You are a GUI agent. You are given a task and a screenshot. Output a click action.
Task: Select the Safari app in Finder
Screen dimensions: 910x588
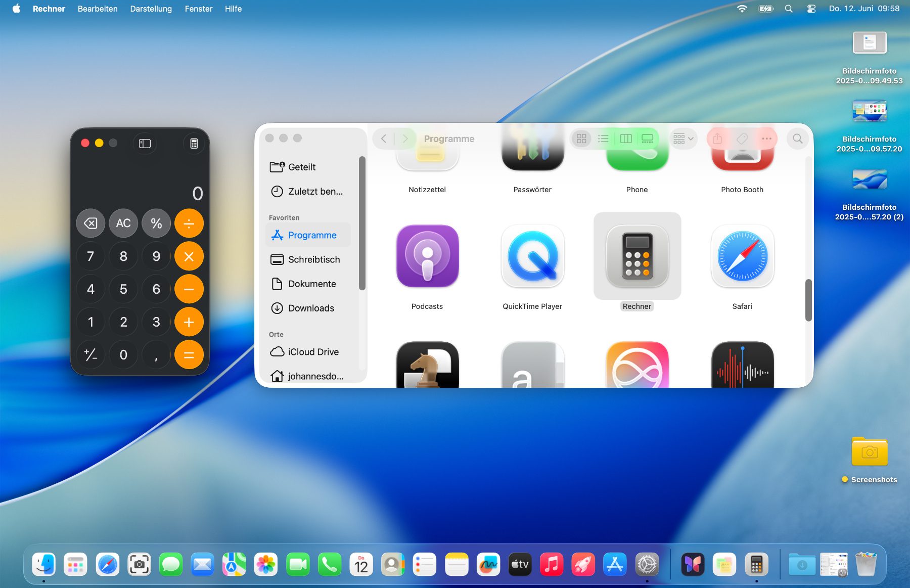pos(742,256)
